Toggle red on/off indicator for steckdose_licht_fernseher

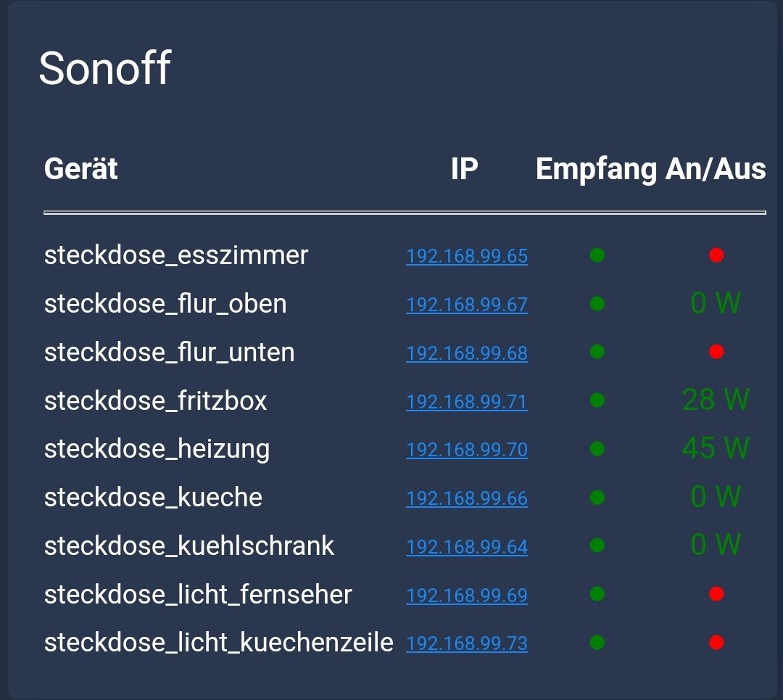click(x=716, y=594)
